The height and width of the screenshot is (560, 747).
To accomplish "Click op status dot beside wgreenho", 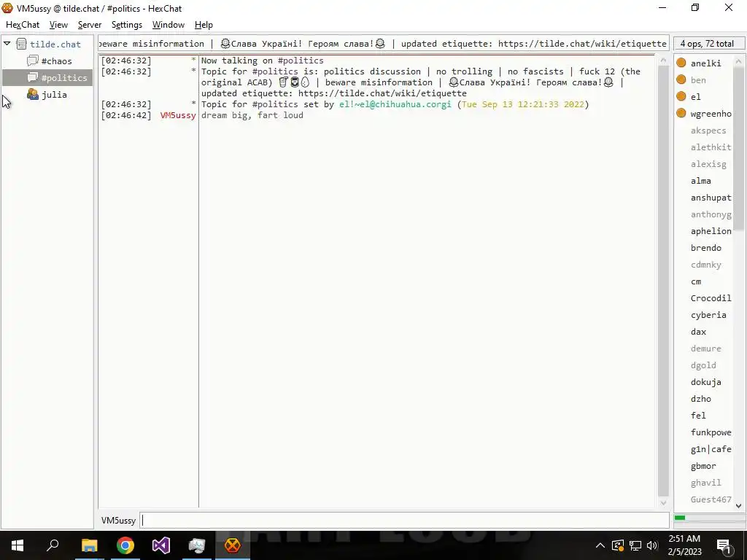I will [x=681, y=113].
